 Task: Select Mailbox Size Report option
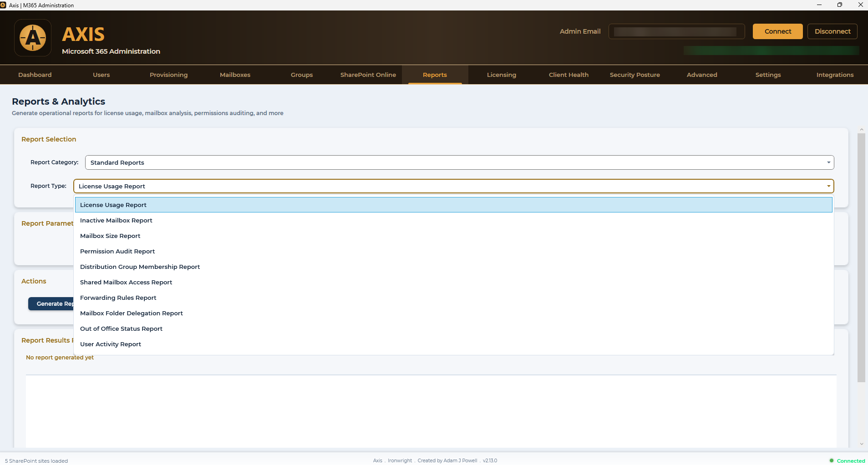pos(453,236)
